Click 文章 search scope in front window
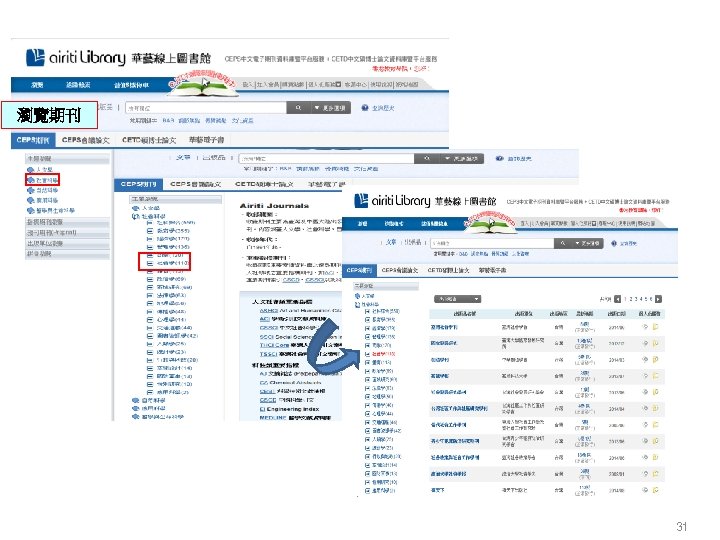720x540 pixels. (391, 242)
